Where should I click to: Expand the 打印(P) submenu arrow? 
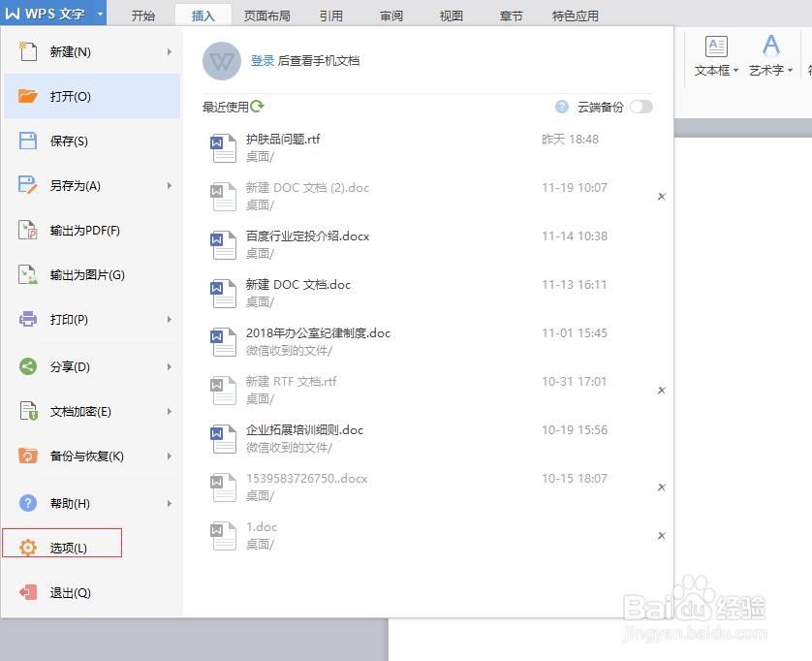pos(170,320)
